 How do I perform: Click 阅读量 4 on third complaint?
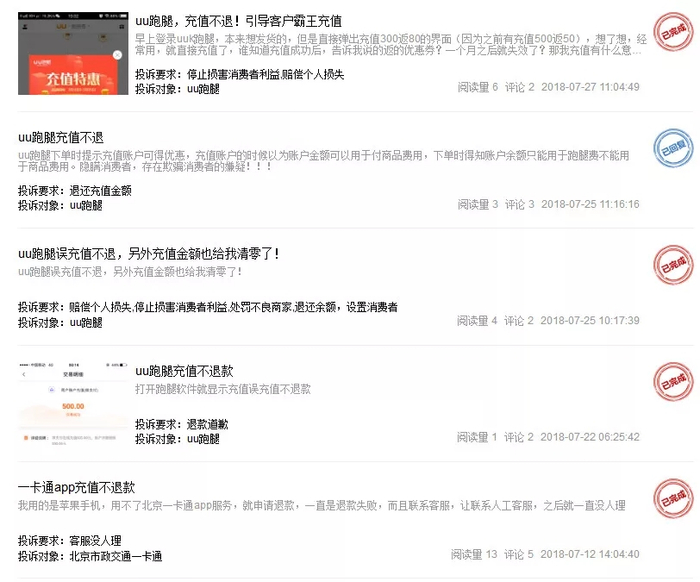tap(477, 320)
